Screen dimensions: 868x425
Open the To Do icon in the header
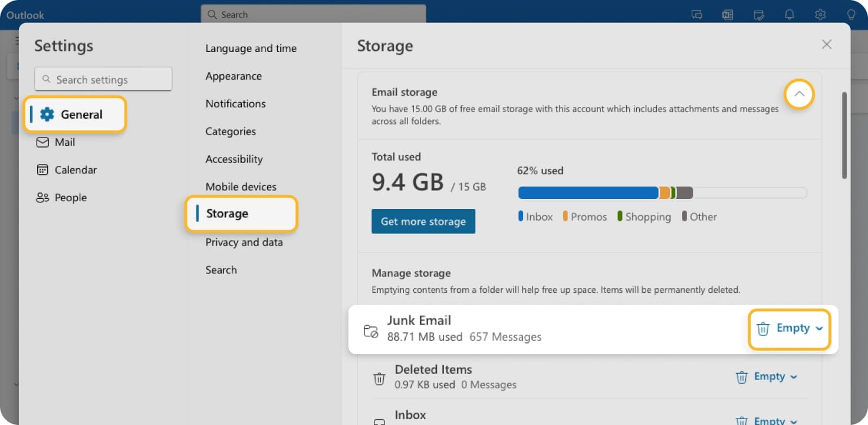(759, 15)
